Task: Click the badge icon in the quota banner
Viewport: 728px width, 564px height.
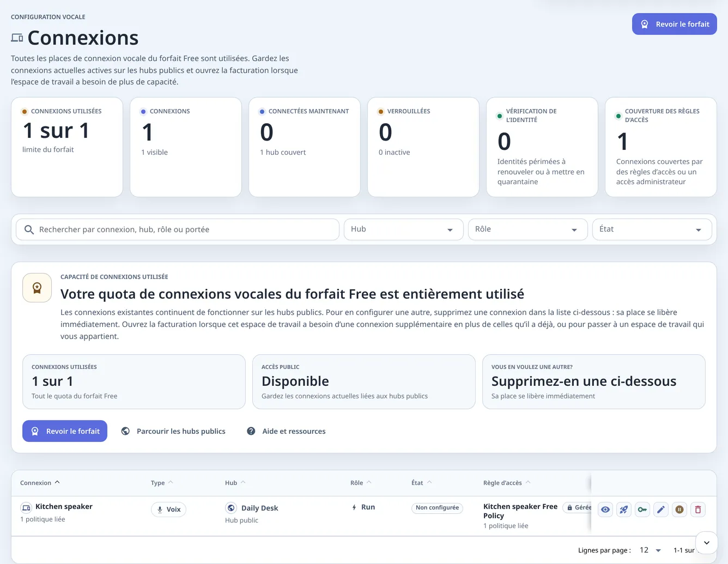Action: click(37, 288)
